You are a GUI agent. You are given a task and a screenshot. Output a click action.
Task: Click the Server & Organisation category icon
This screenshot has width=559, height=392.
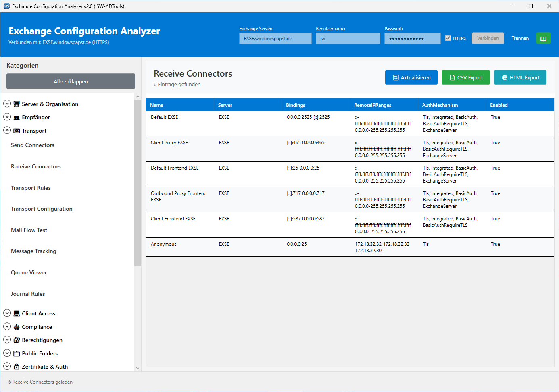(17, 104)
